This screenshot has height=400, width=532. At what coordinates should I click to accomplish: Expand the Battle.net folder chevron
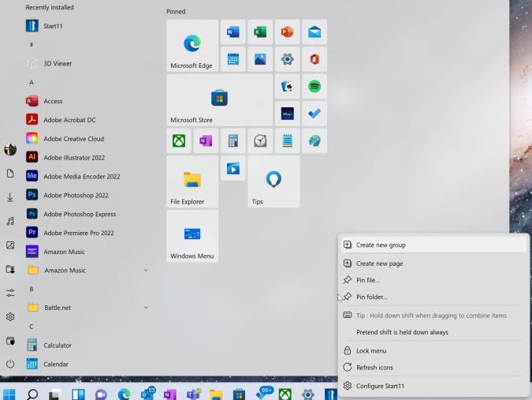click(x=146, y=308)
